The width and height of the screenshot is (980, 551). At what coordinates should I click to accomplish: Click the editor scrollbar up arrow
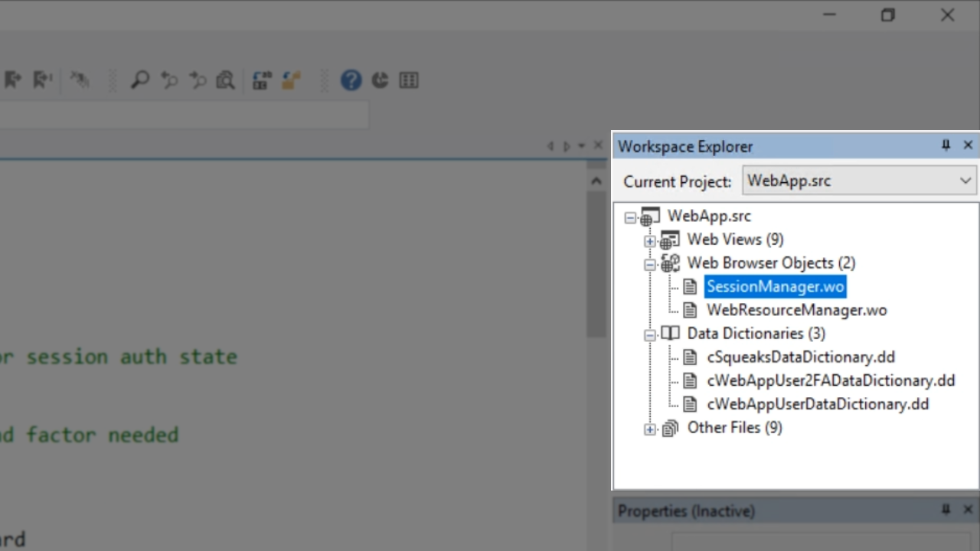pos(596,181)
